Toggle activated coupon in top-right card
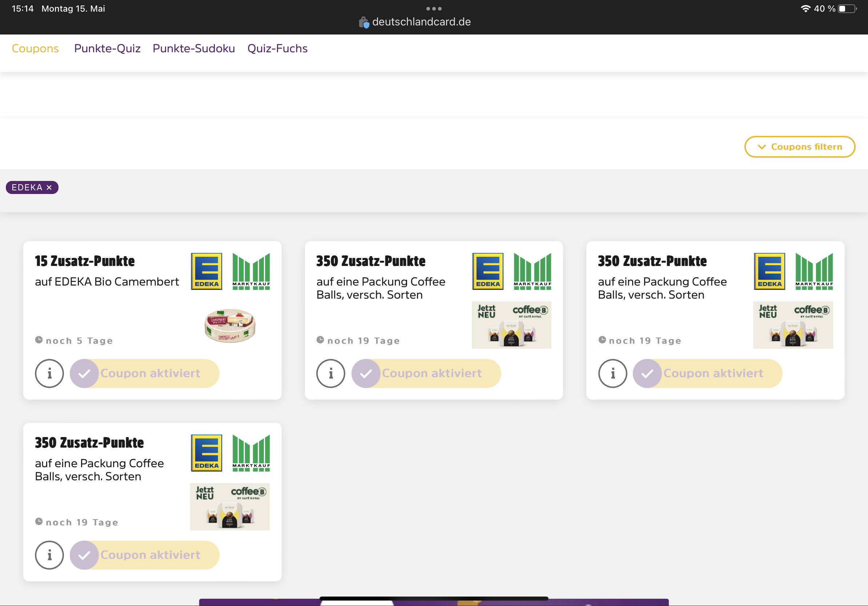This screenshot has height=606, width=868. tap(707, 373)
